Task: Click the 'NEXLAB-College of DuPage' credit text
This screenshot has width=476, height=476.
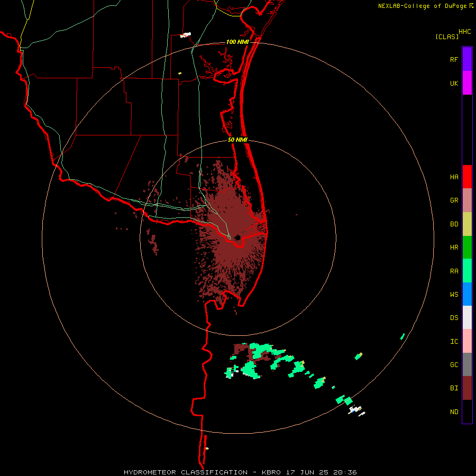Action: coord(422,6)
